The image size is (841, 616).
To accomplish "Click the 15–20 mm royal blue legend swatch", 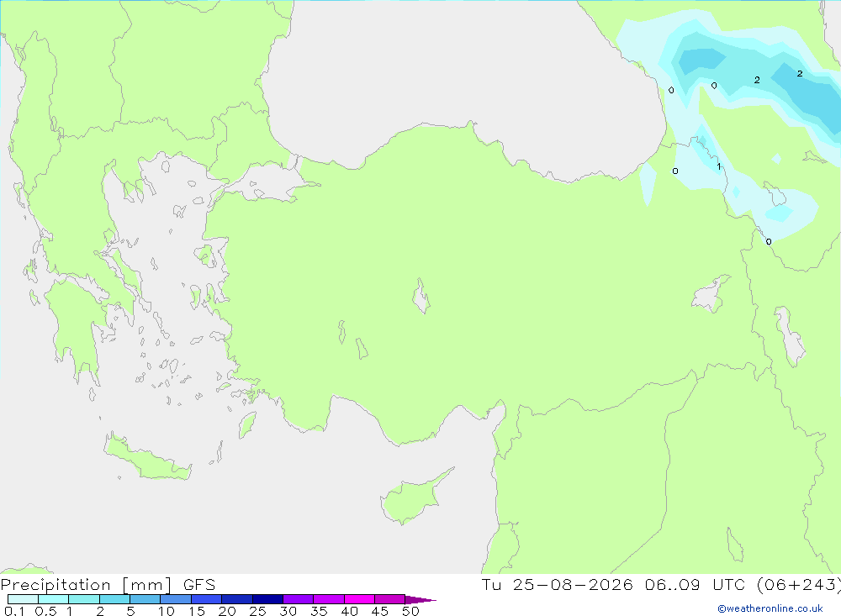I will click(x=207, y=599).
